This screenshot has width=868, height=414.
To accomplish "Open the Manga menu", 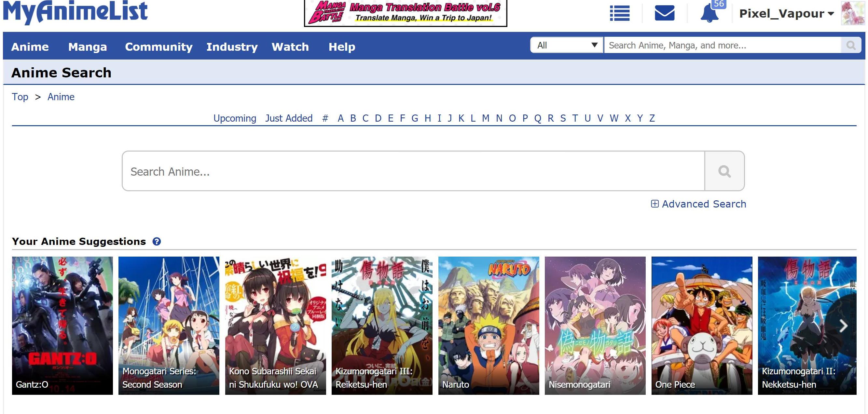I will click(x=88, y=47).
